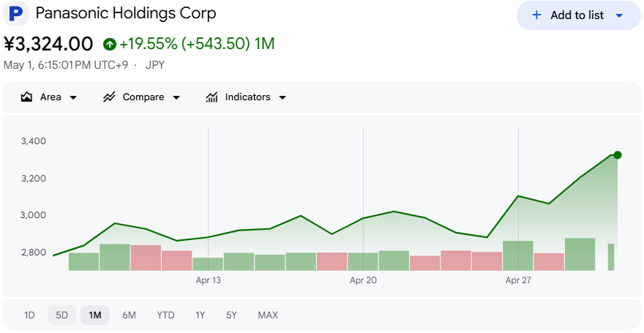Select the 1M time range

pos(95,315)
